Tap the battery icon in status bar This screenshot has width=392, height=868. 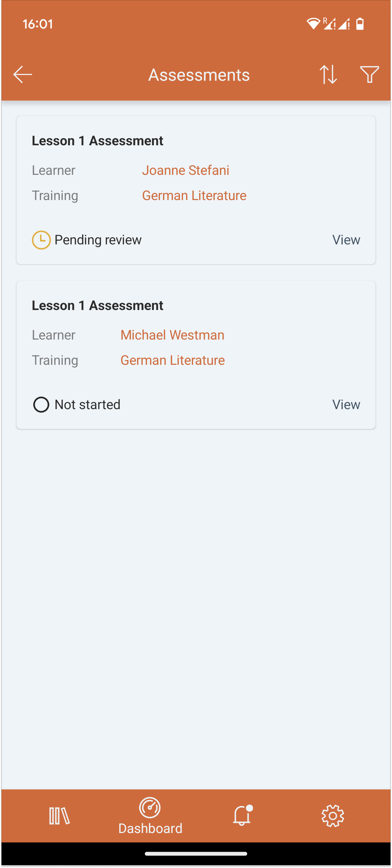(x=360, y=24)
